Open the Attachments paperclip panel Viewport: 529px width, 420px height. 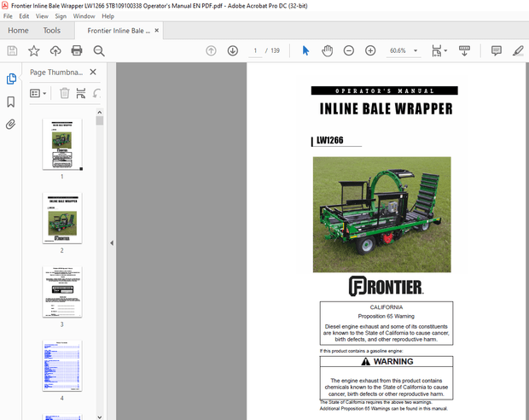11,125
